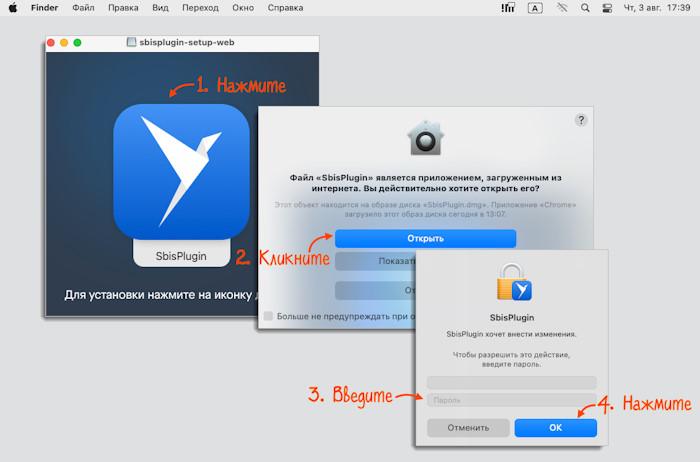
Task: Open Control Center in the menu bar
Action: point(607,8)
